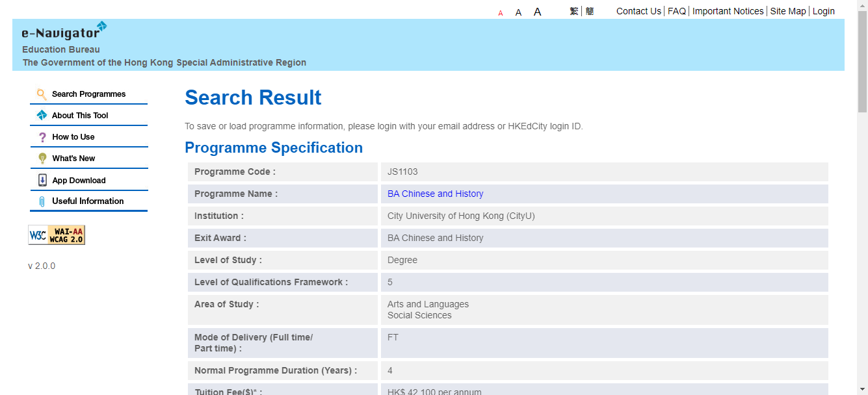Click the Exit Award label
The image size is (868, 395).
point(220,238)
